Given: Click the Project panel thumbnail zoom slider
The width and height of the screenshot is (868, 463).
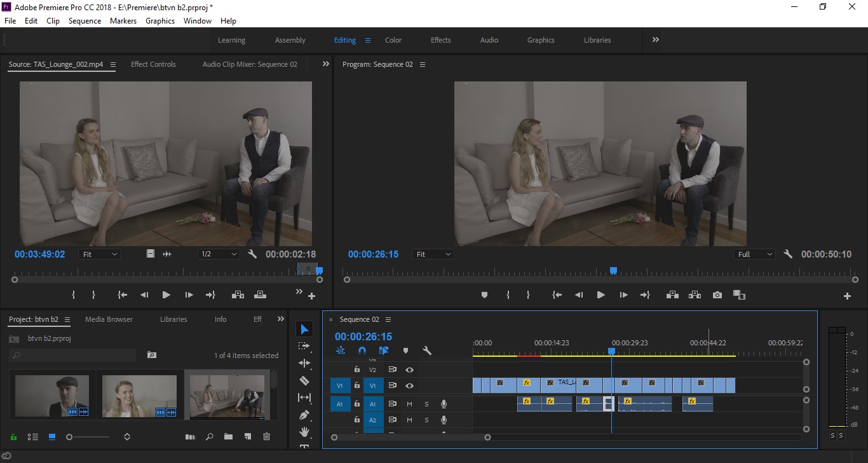Looking at the screenshot, I should (89, 437).
